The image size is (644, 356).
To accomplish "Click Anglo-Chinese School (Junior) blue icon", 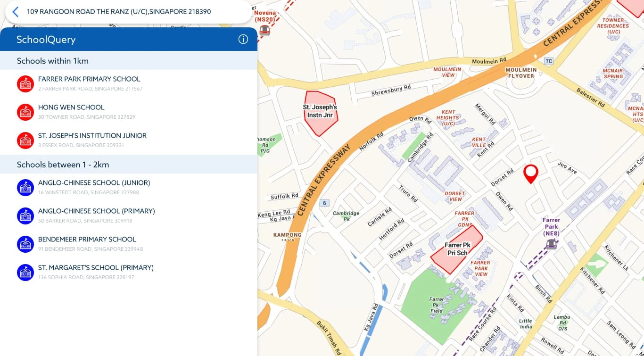I will point(25,188).
